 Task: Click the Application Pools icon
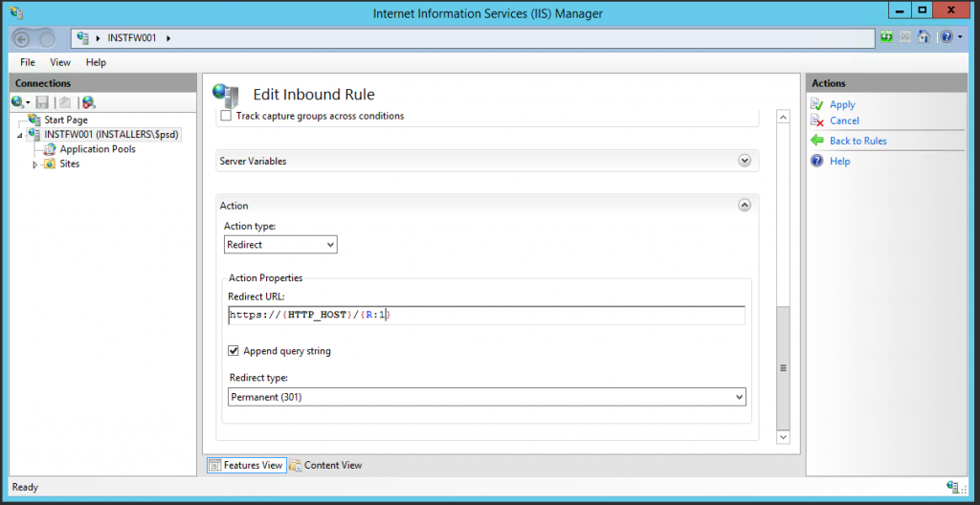(x=50, y=149)
